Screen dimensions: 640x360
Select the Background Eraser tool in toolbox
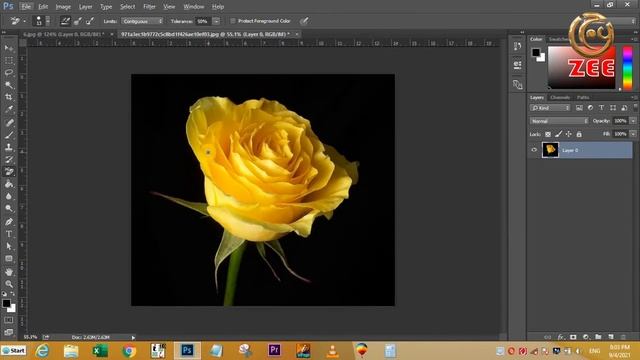tap(9, 172)
